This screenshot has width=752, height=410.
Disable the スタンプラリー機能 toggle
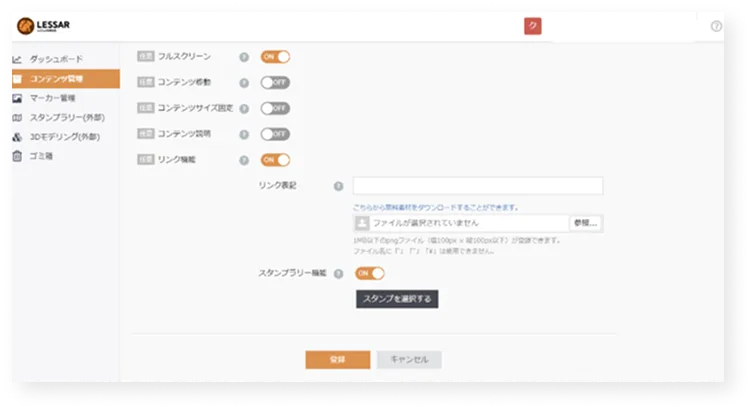coord(370,273)
